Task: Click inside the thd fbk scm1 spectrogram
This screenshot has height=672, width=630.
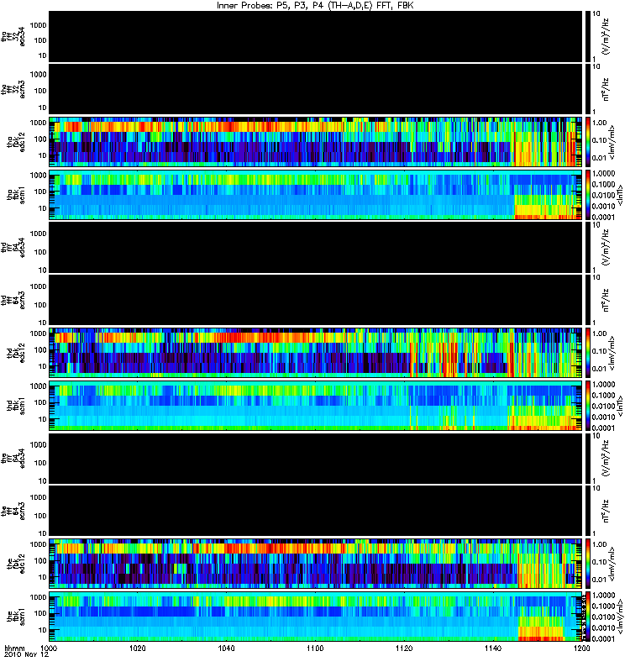Action: pyautogui.click(x=316, y=406)
